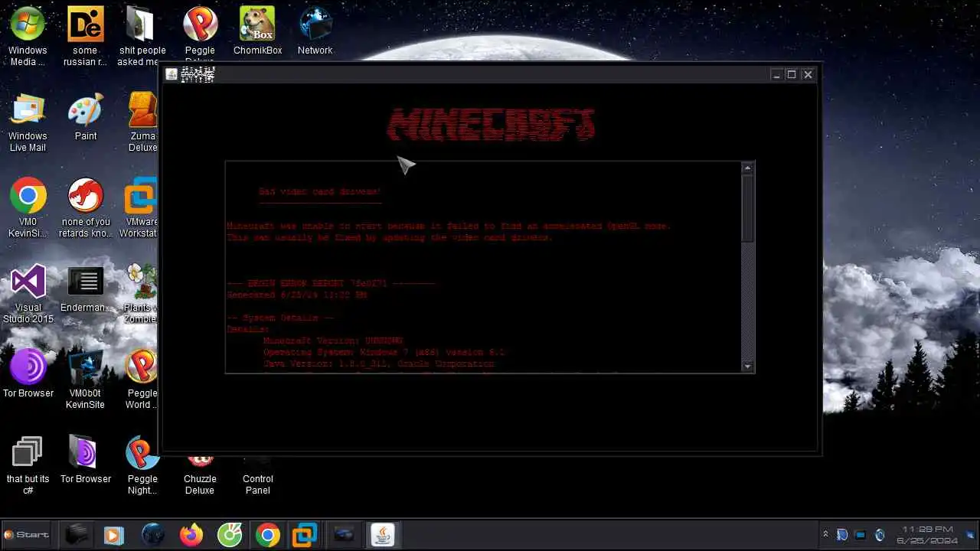
Task: Open Tor Browser icon beside Peggle Night
Action: click(x=85, y=460)
